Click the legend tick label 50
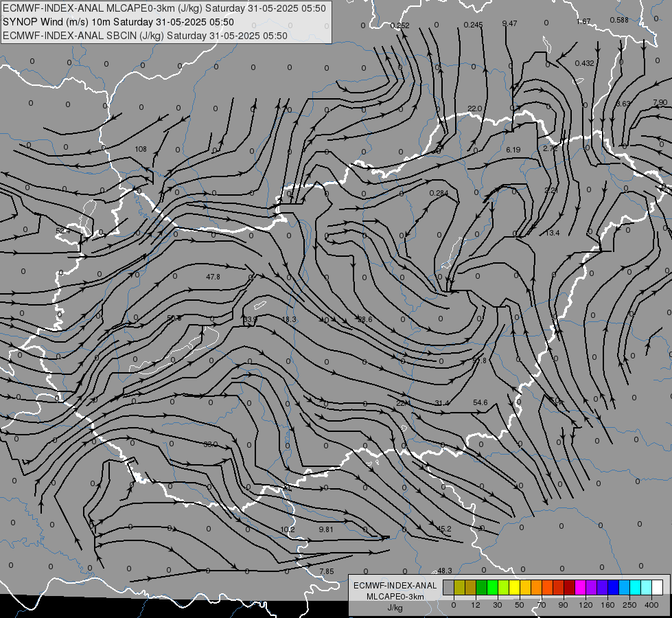Viewport: 672px width, 618px height. [x=520, y=605]
